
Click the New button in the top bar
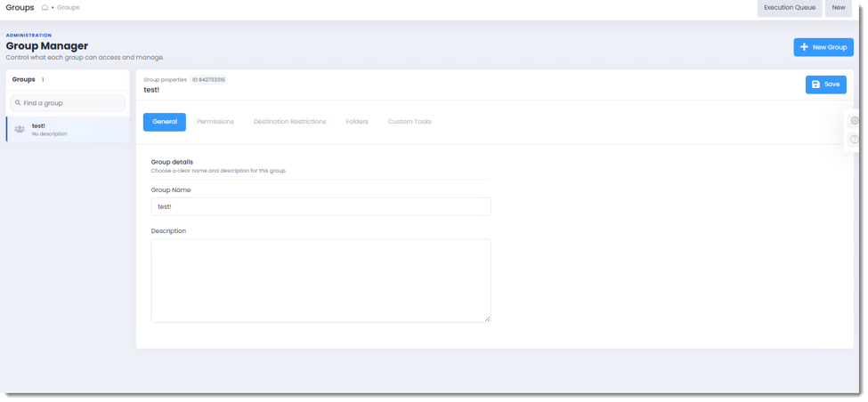coord(838,8)
